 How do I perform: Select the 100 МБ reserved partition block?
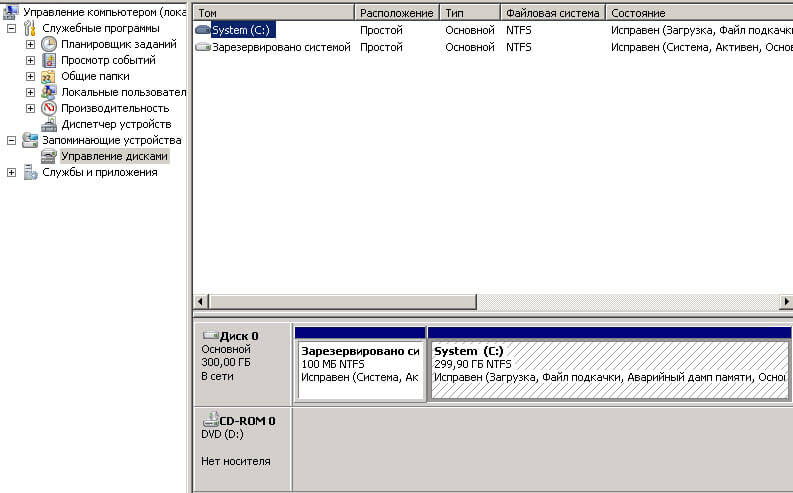tap(360, 364)
